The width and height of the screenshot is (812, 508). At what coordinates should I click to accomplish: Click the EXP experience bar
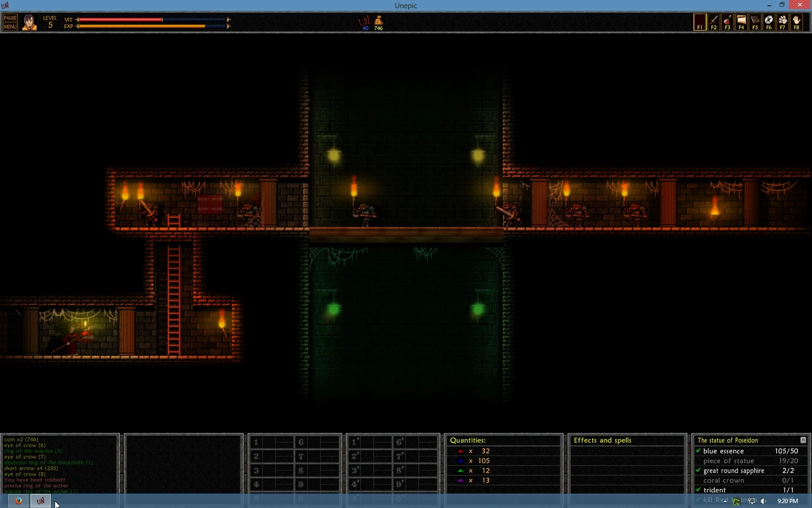[x=153, y=26]
